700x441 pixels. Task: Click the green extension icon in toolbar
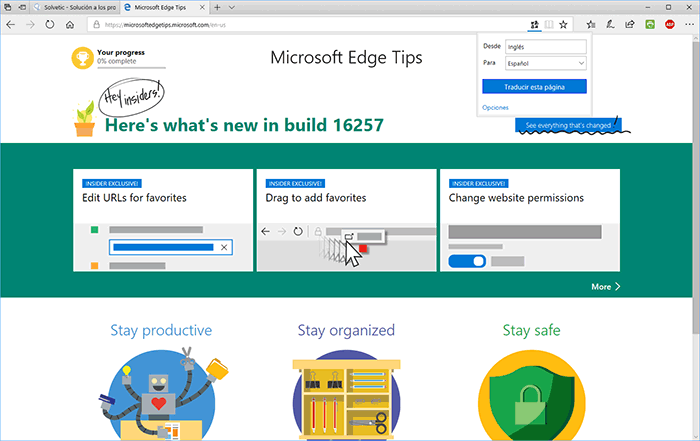(650, 25)
